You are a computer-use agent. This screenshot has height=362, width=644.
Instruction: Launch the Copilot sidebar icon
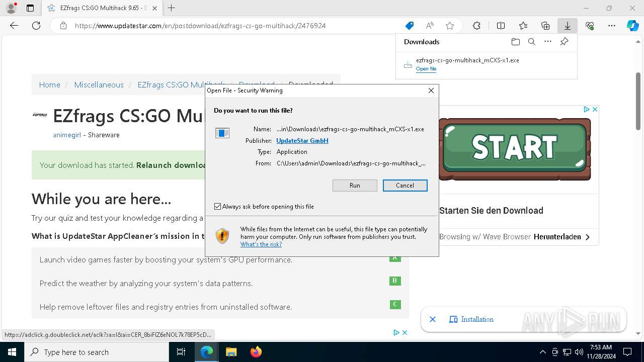pyautogui.click(x=633, y=26)
